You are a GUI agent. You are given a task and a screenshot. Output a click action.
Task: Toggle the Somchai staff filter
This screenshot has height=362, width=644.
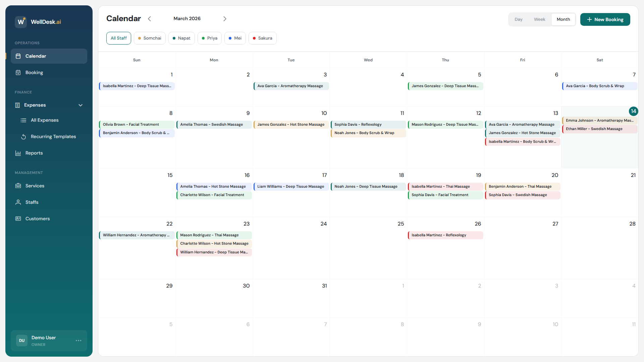click(150, 38)
